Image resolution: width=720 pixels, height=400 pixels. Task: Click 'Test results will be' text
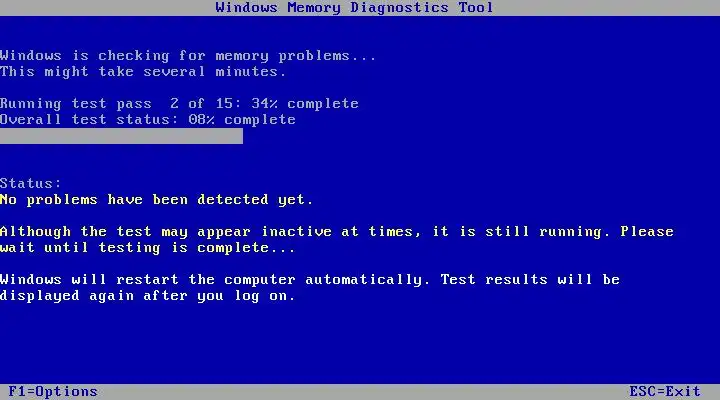[x=530, y=280]
